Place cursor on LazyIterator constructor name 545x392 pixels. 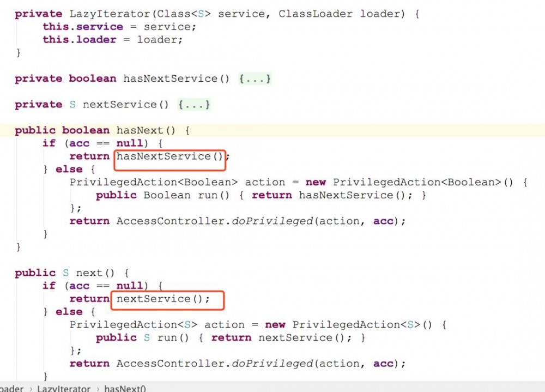click(109, 14)
